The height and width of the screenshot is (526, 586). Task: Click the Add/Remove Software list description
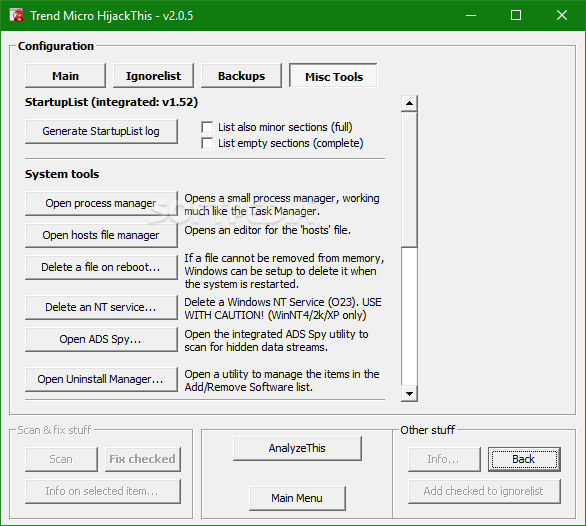(282, 381)
